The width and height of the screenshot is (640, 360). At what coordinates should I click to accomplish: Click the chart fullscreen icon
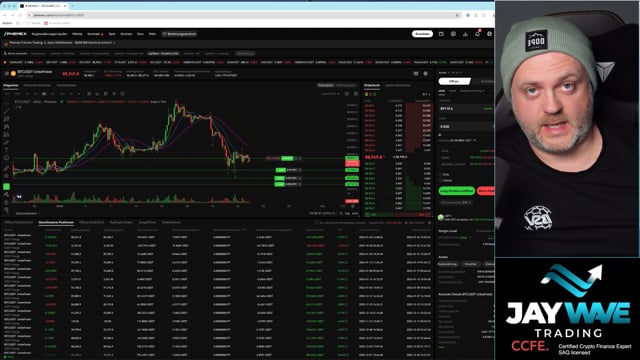[x=356, y=94]
